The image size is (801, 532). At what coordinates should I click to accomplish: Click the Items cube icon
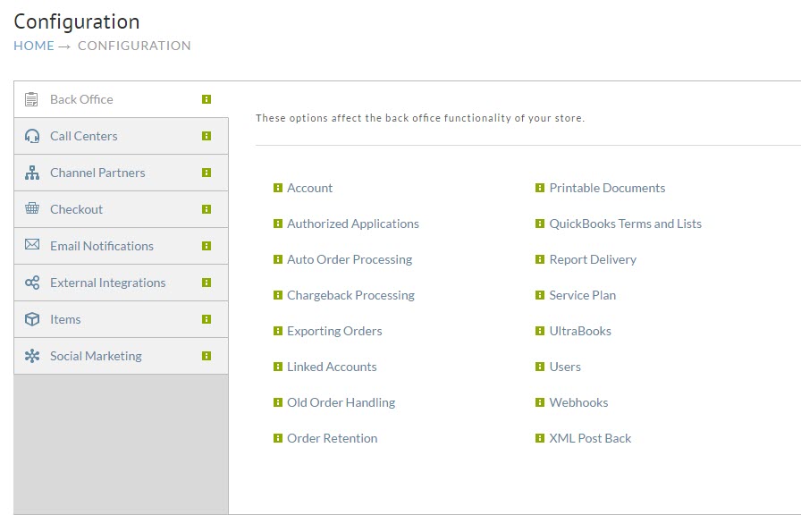coord(32,319)
